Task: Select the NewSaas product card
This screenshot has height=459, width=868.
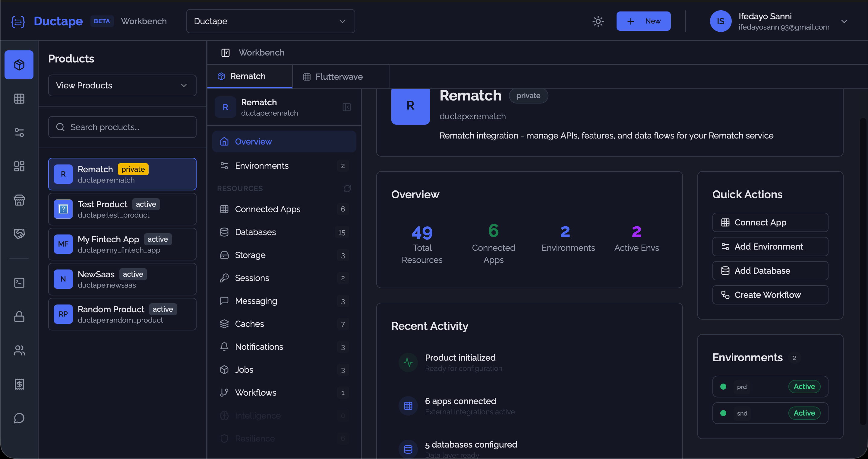Action: 122,279
